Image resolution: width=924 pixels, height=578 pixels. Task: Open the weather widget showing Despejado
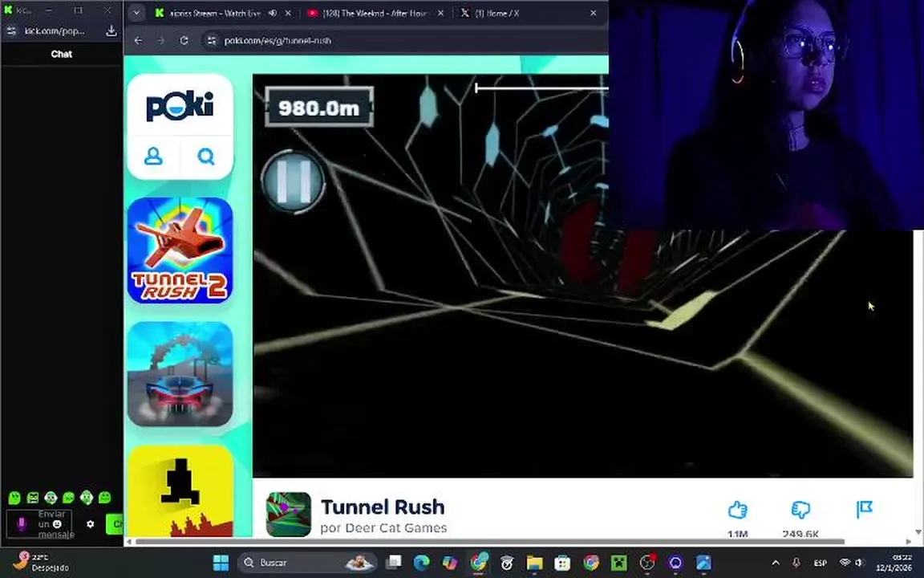(x=41, y=563)
